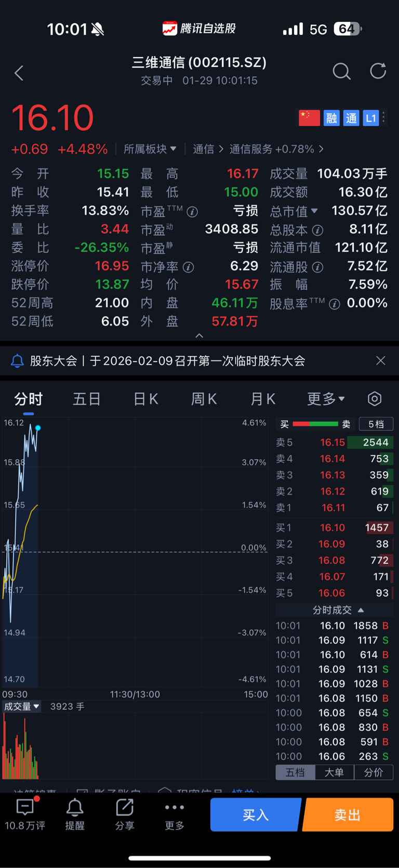Screen dimensions: 399x868
Task: Click the buy/sell ratio bar
Action: pyautogui.click(x=315, y=424)
